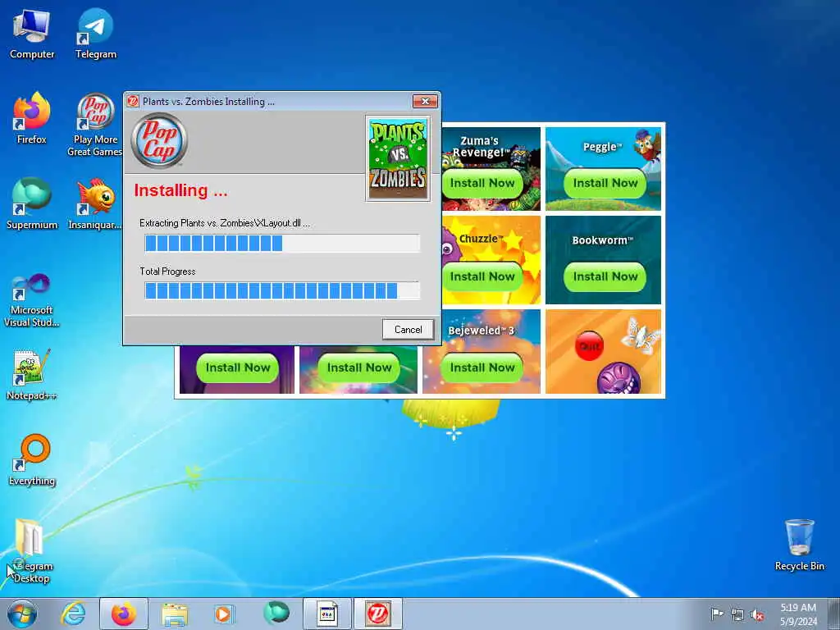Image resolution: width=840 pixels, height=630 pixels.
Task: Install Bejeweled 3 now
Action: click(x=482, y=367)
